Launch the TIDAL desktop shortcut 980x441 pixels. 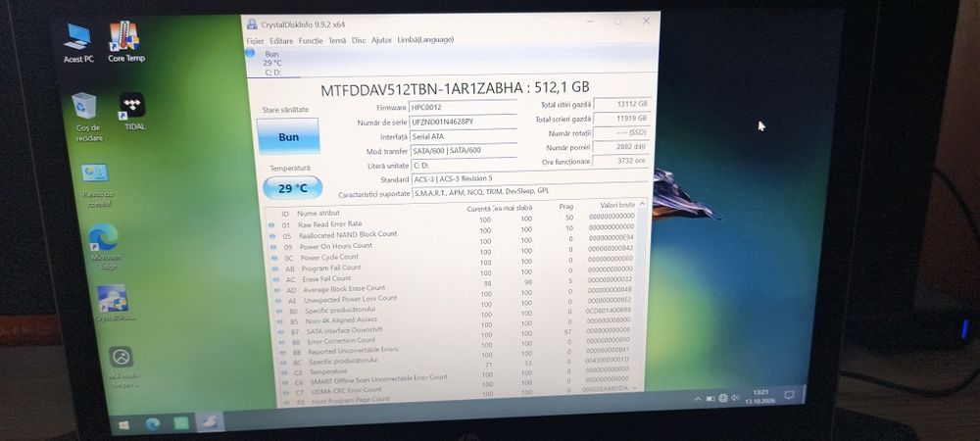tap(133, 112)
